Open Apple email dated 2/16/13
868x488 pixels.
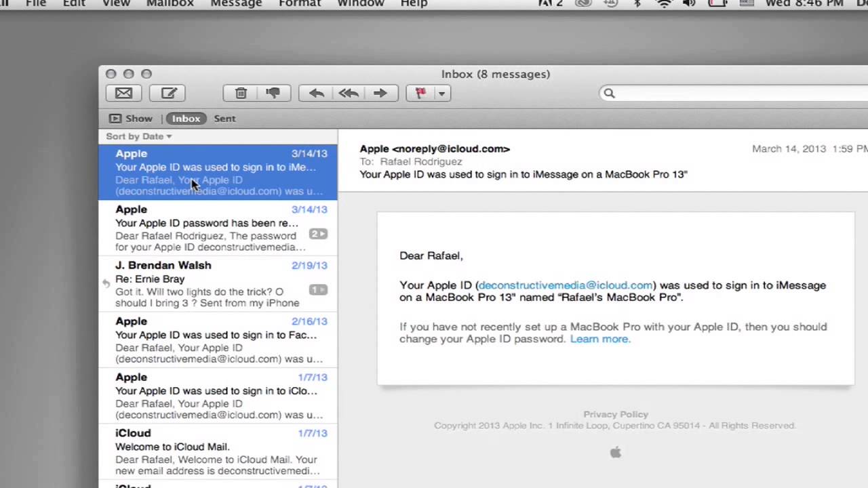tap(218, 340)
